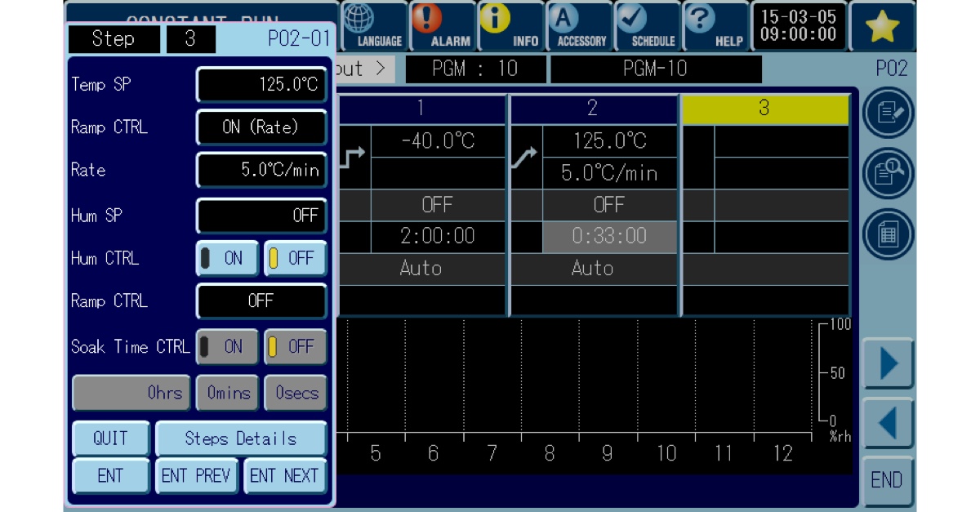The width and height of the screenshot is (980, 512).
Task: Select step 1 temperature -40.0°C cell
Action: point(439,141)
